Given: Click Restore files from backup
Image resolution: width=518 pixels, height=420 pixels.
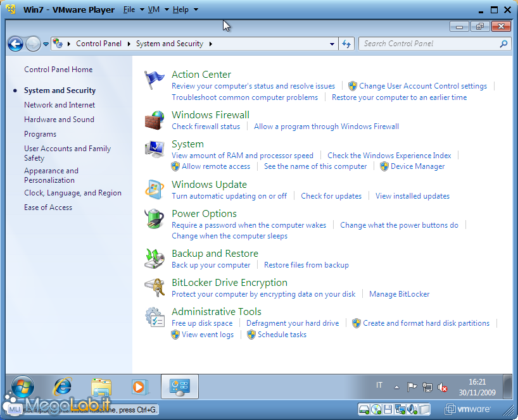Looking at the screenshot, I should [306, 265].
